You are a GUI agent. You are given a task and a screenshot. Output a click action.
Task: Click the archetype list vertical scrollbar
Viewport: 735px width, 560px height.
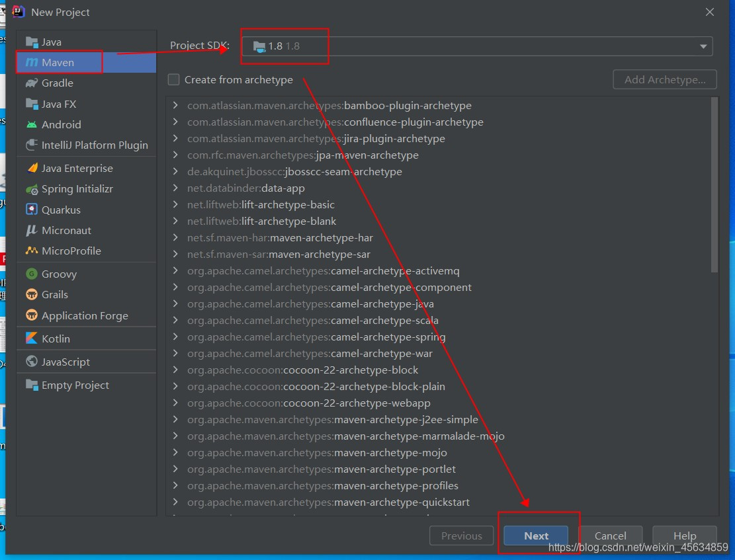tap(714, 184)
